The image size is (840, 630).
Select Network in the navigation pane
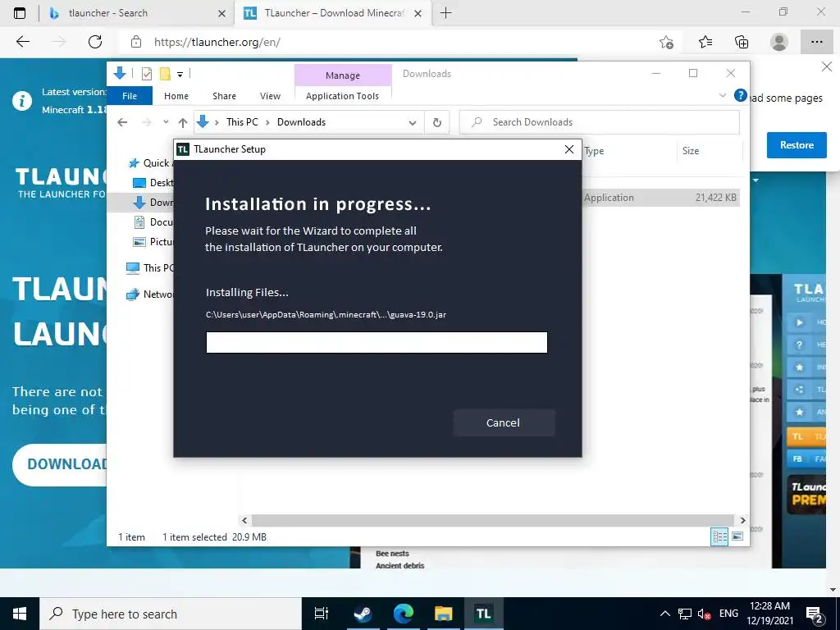149,294
